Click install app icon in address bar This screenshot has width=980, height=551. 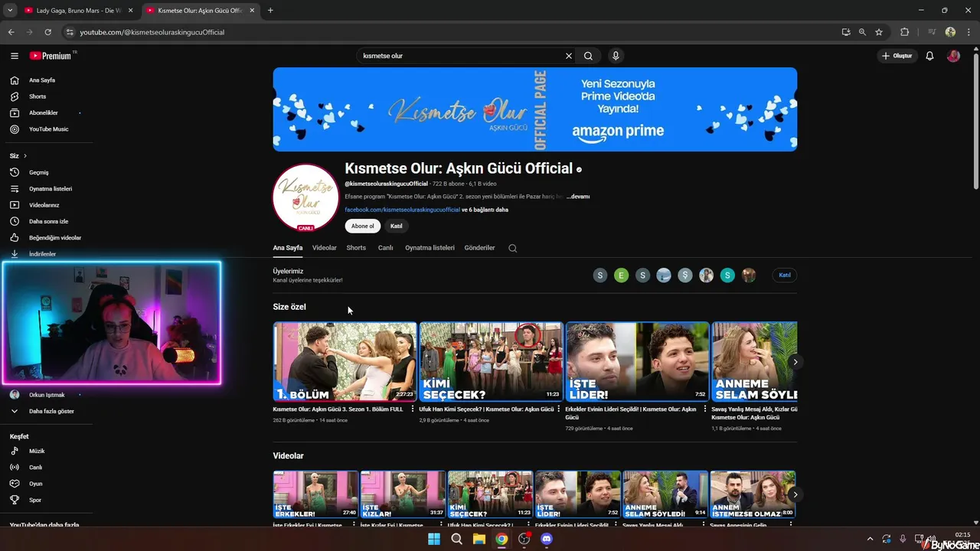pyautogui.click(x=845, y=32)
